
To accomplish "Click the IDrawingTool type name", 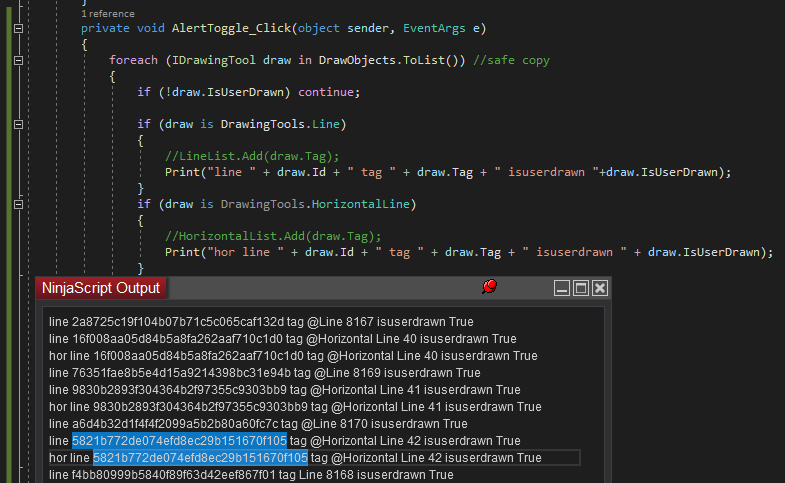I will 214,61.
